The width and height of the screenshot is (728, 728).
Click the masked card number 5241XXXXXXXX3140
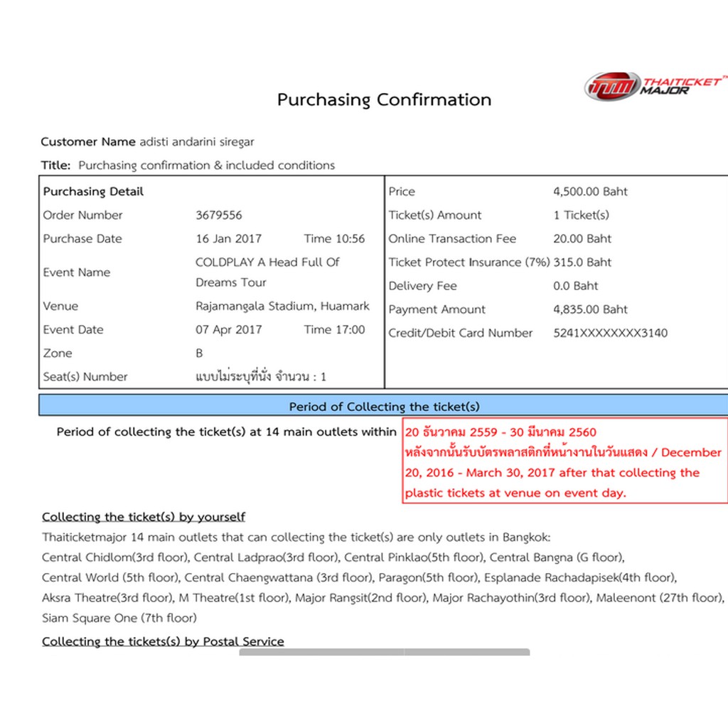[x=610, y=333]
